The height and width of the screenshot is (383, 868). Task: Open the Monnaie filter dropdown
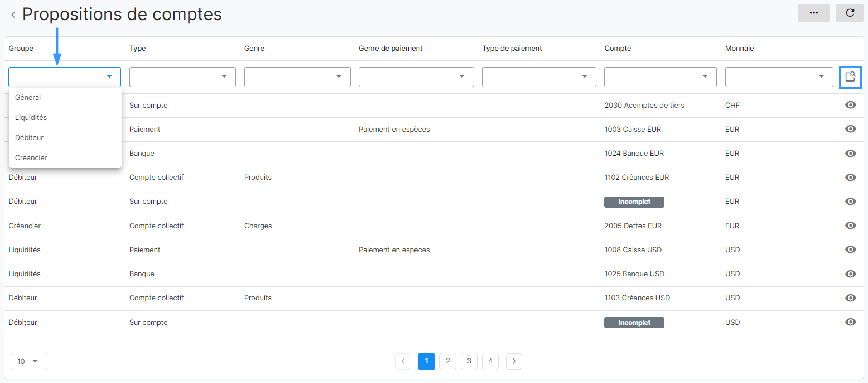779,77
